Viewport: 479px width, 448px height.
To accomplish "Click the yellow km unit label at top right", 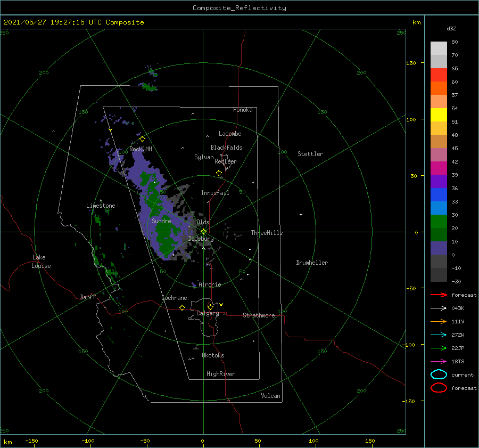I will coord(416,22).
